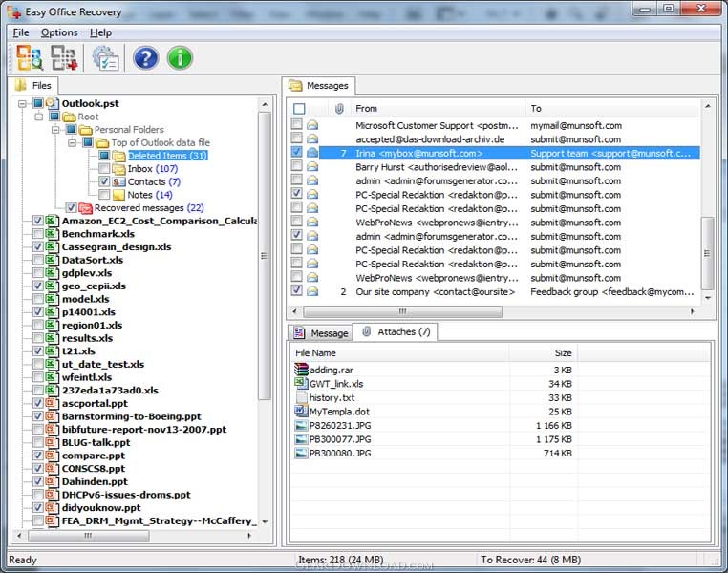Click the PowerPoint icon of ascportal.ppt
This screenshot has width=728, height=573.
pos(52,404)
